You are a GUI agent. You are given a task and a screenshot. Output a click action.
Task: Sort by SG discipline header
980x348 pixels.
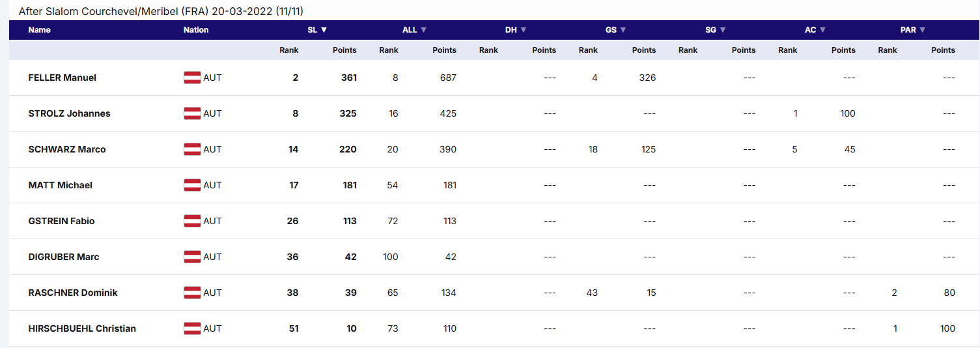point(715,30)
